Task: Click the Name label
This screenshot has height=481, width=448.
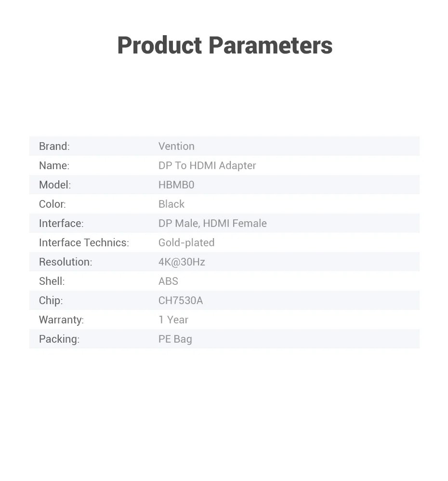Action: pyautogui.click(x=54, y=165)
